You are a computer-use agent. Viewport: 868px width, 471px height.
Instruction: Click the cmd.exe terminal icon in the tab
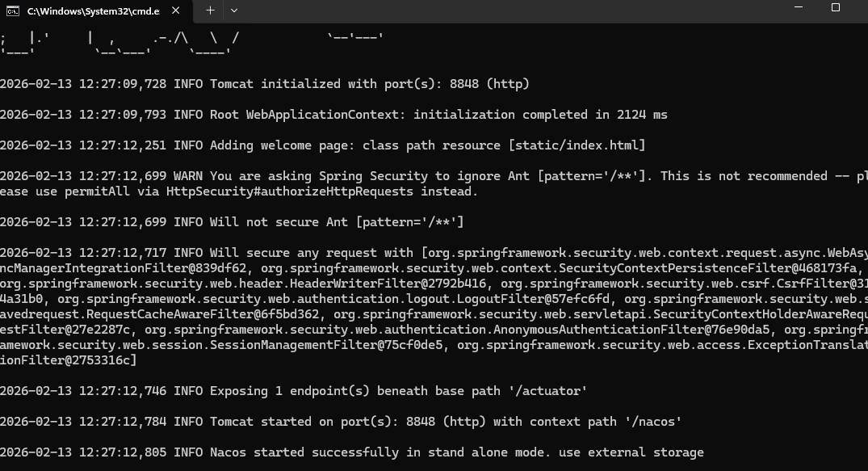tap(13, 11)
